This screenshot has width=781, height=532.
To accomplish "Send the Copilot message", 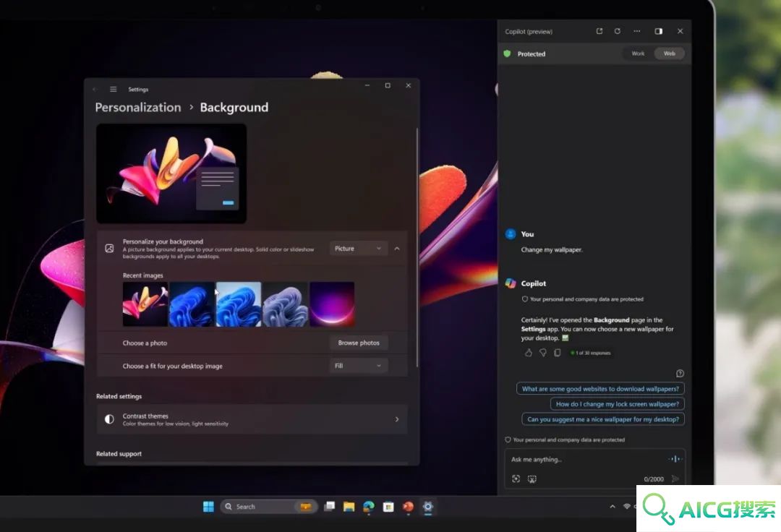I will (675, 479).
